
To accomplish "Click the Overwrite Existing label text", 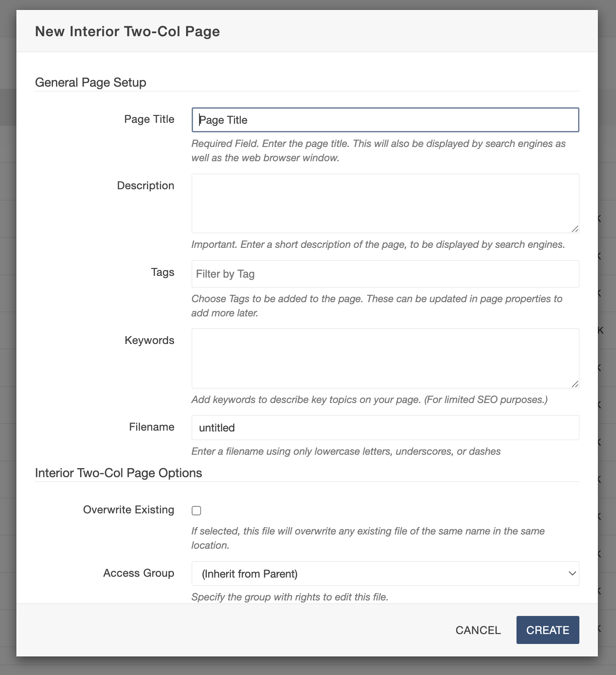I will [128, 510].
